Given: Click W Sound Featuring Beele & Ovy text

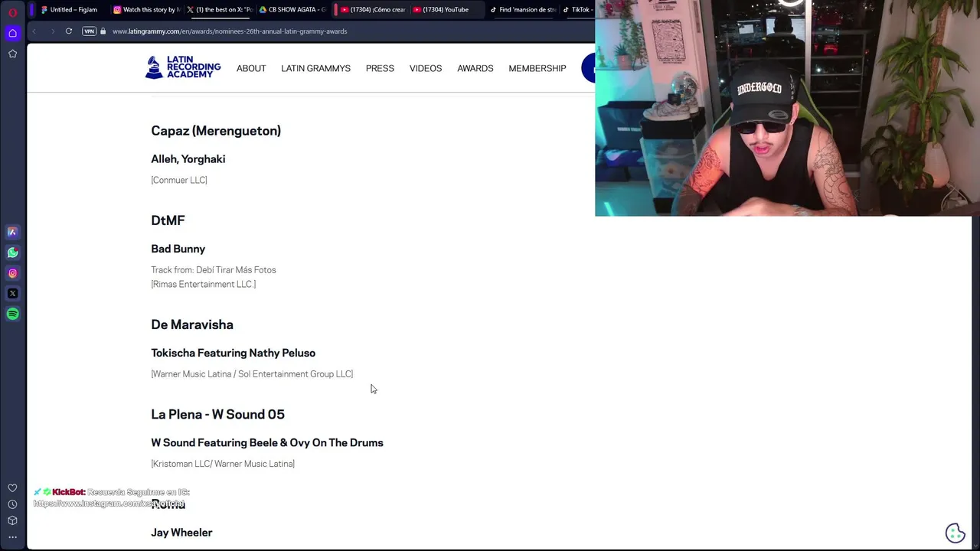Looking at the screenshot, I should 267,442.
